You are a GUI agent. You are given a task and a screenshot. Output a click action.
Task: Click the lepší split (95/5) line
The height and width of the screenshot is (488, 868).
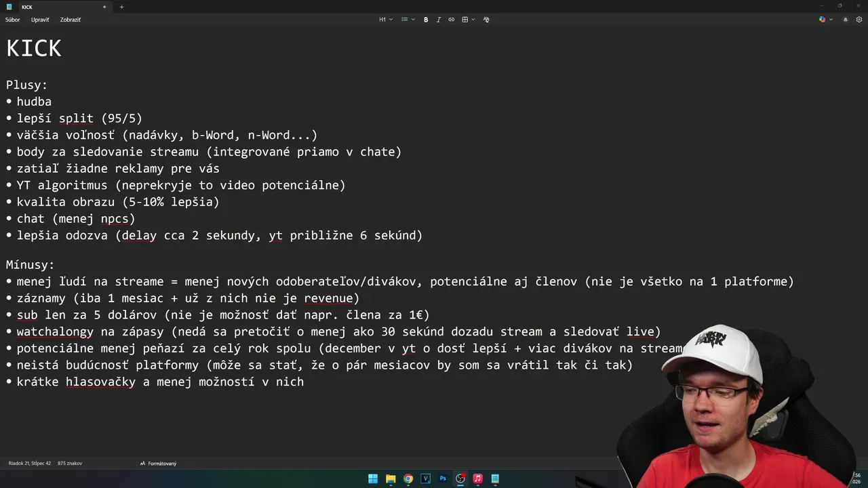pos(79,119)
